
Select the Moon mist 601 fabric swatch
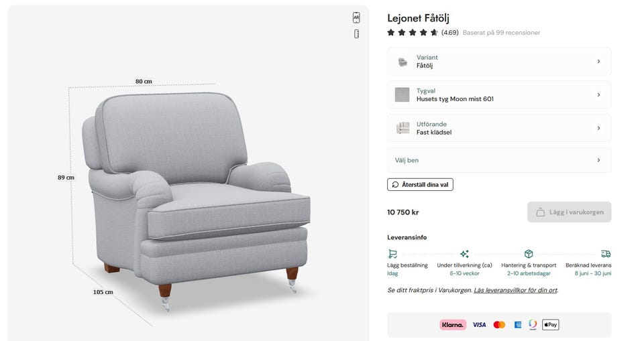coord(402,95)
